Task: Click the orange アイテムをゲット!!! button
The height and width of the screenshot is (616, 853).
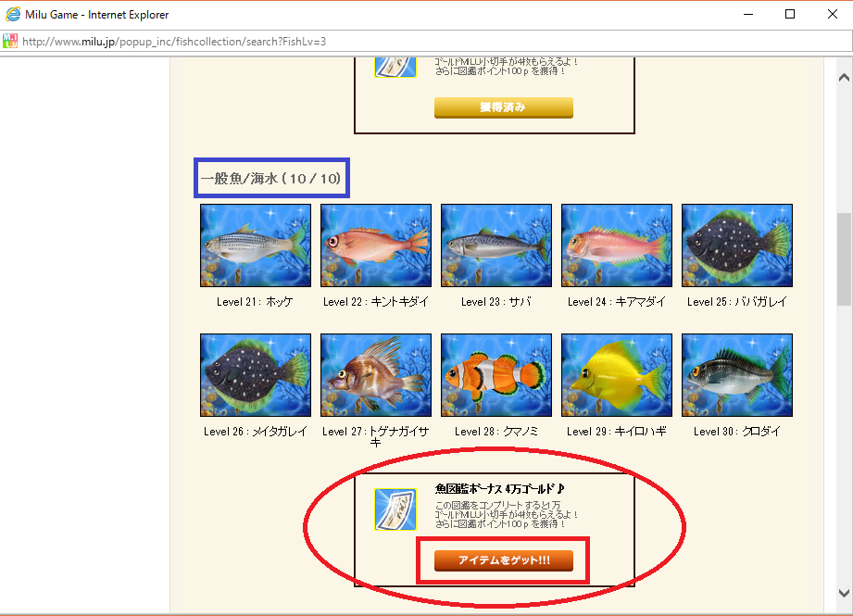Action: click(x=504, y=560)
